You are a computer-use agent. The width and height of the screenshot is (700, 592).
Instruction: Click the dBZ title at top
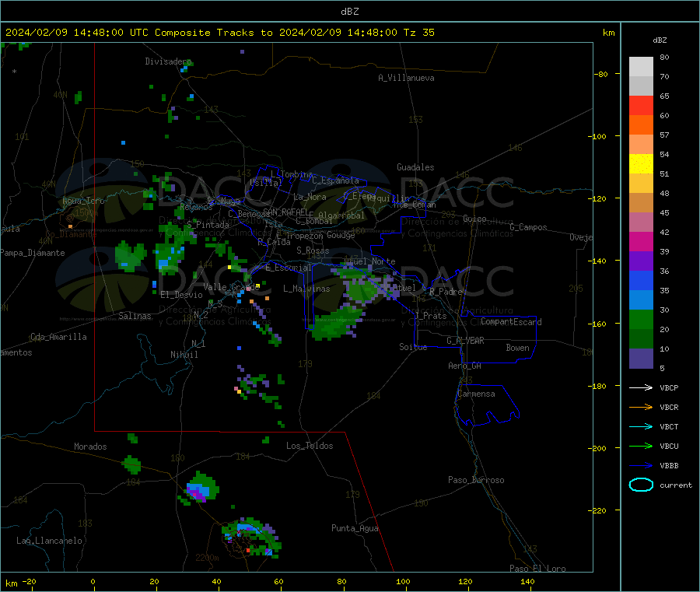point(349,12)
